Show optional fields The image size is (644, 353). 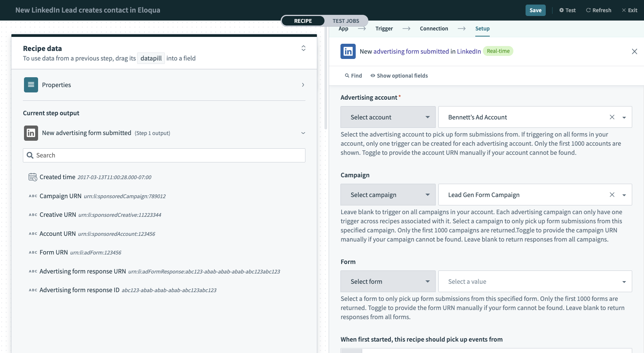point(399,76)
